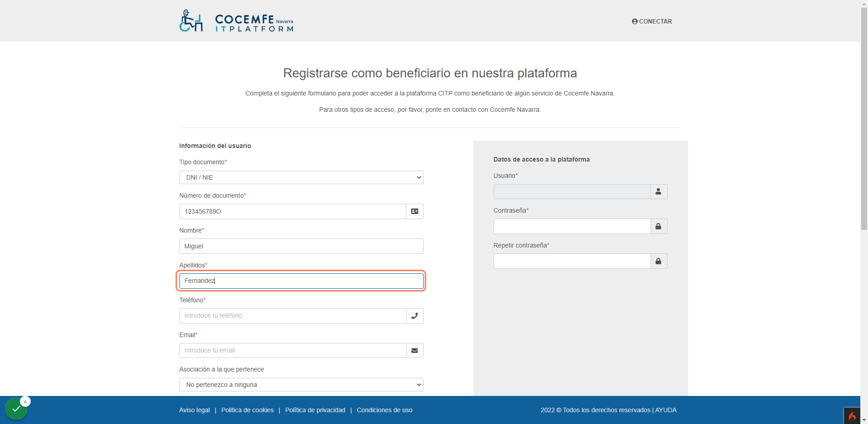The height and width of the screenshot is (424, 868).
Task: Focus the Repetir contraseña field
Action: click(x=572, y=261)
